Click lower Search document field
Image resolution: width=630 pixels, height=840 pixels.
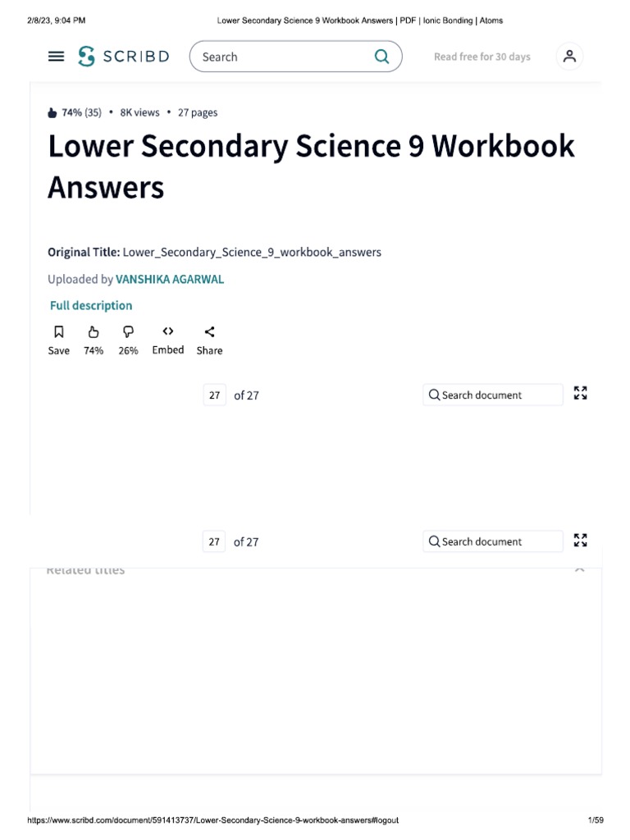[493, 541]
